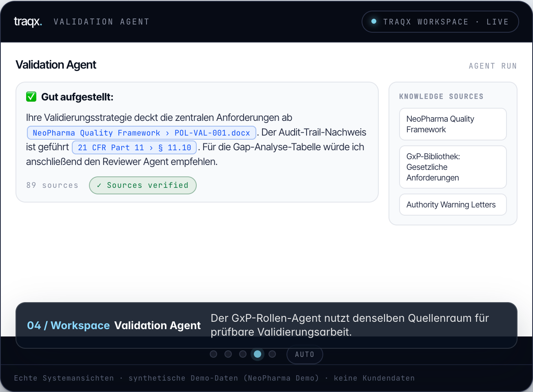Click the green checkmark icon beside Gut aufgestellt
533x392 pixels.
[31, 97]
